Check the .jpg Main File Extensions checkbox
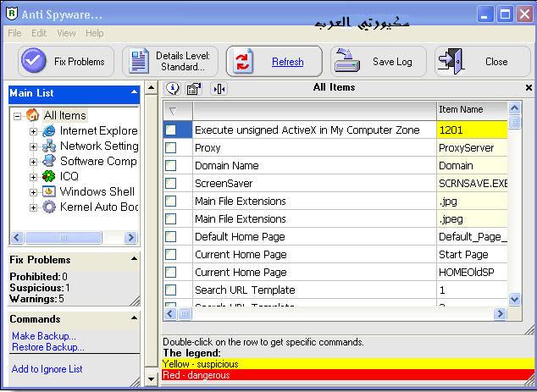This screenshot has height=392, width=537. point(170,201)
